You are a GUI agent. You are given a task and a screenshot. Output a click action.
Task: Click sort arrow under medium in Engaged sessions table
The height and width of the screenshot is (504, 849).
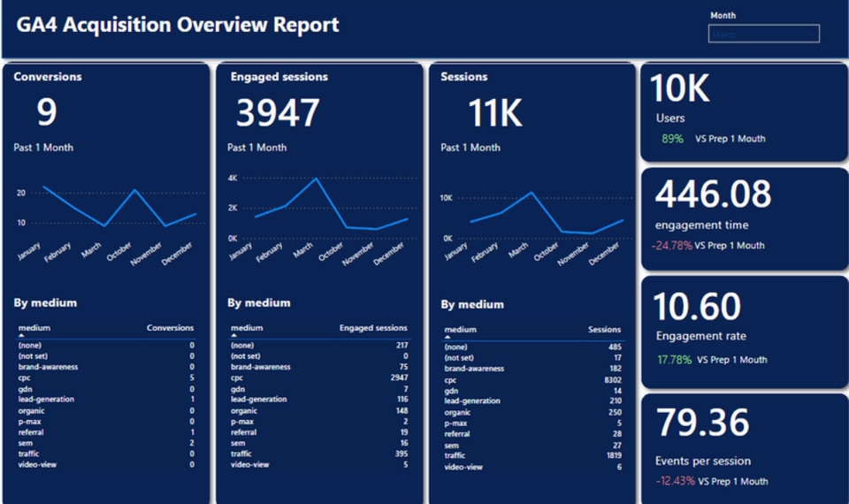click(233, 336)
